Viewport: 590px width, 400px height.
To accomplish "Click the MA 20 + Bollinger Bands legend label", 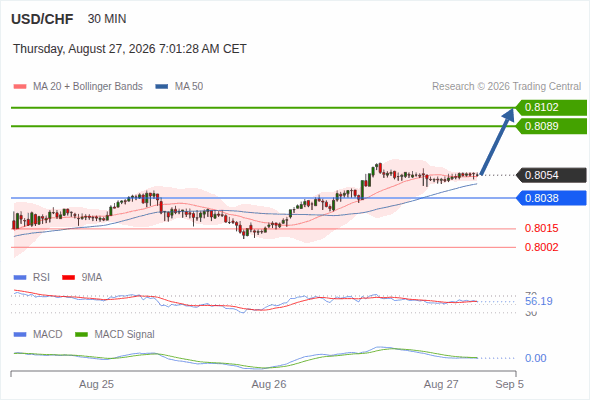I will coord(88,87).
